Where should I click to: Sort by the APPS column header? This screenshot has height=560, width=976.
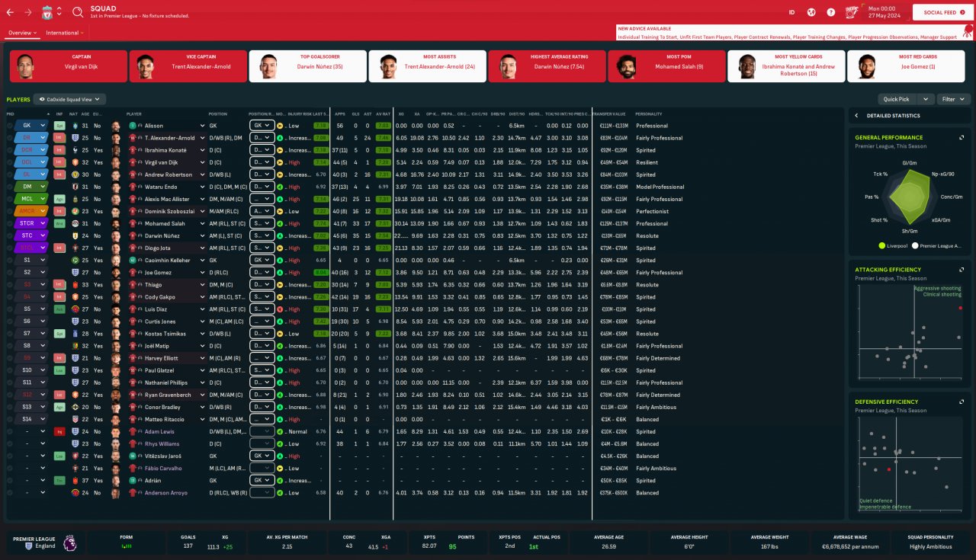pyautogui.click(x=339, y=114)
